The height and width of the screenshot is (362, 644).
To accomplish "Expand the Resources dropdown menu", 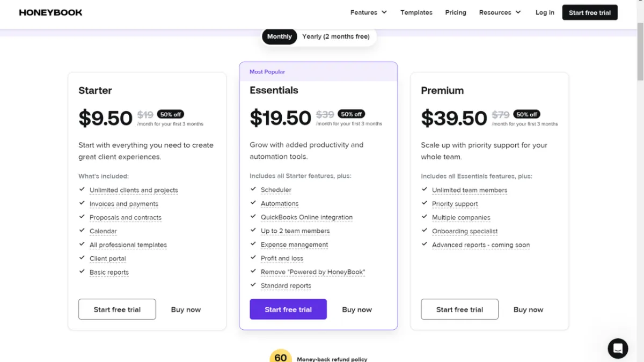I will 500,12.
